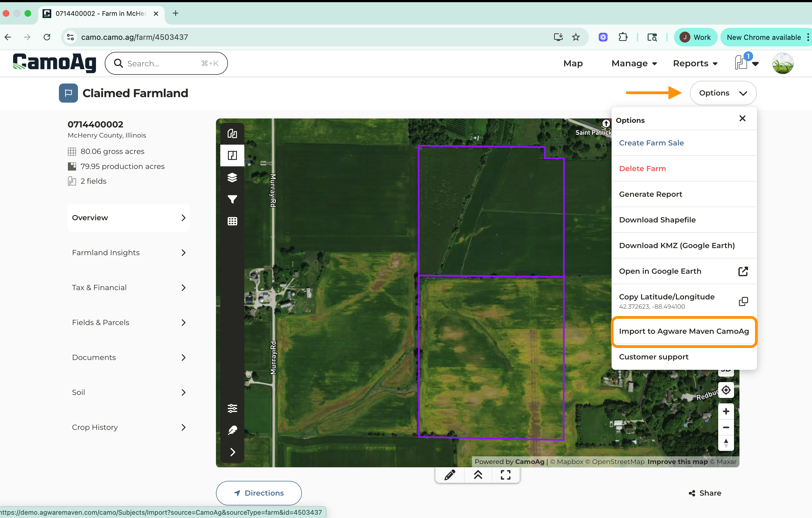The width and height of the screenshot is (812, 518).
Task: Zoom in on the map
Action: point(726,411)
